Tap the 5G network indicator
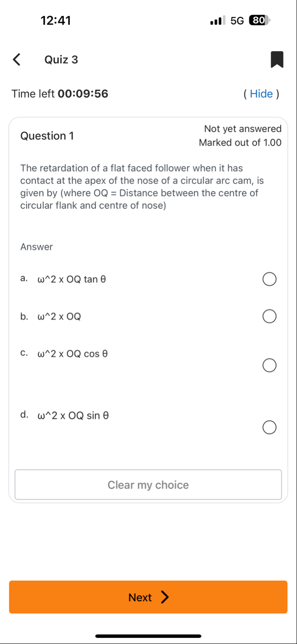297x644 pixels. tap(237, 21)
